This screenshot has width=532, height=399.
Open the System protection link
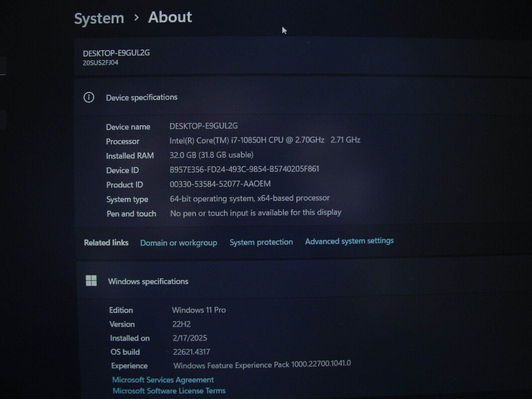click(x=261, y=242)
